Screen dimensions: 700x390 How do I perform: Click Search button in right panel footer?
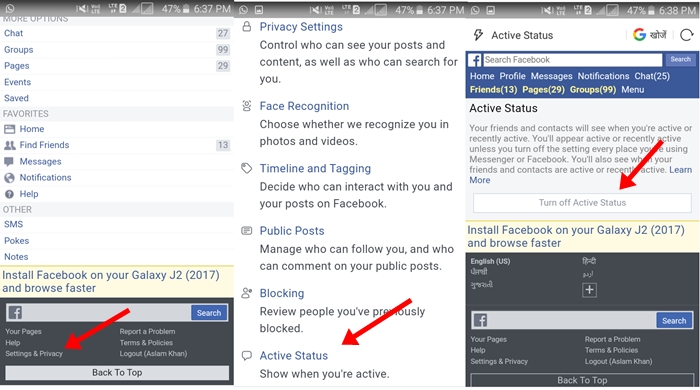(x=674, y=320)
